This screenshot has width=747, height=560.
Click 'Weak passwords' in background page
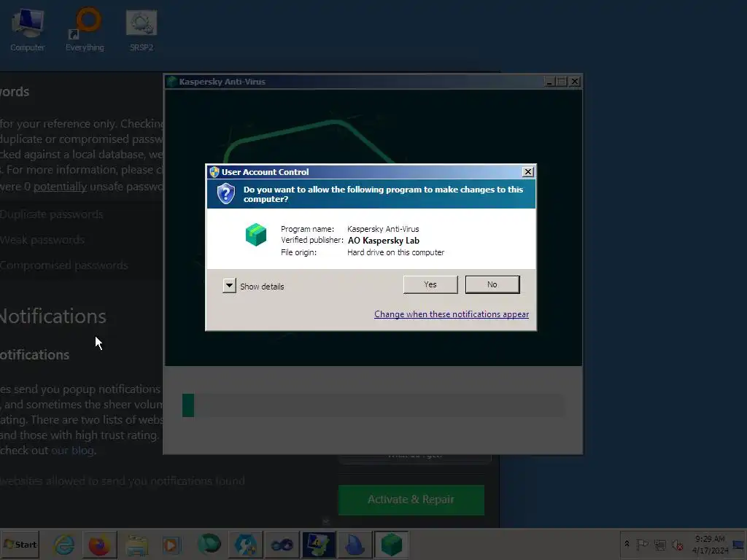pos(42,240)
